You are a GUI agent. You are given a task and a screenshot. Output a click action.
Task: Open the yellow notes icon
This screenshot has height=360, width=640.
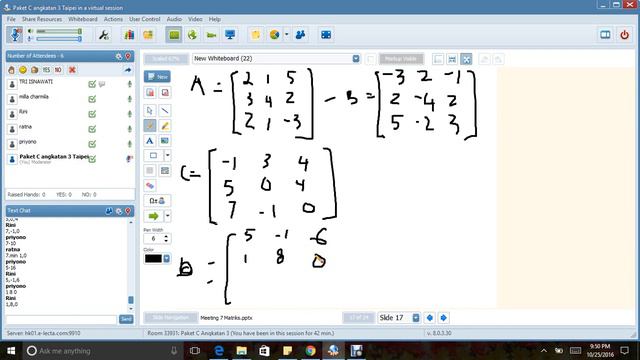(x=256, y=35)
